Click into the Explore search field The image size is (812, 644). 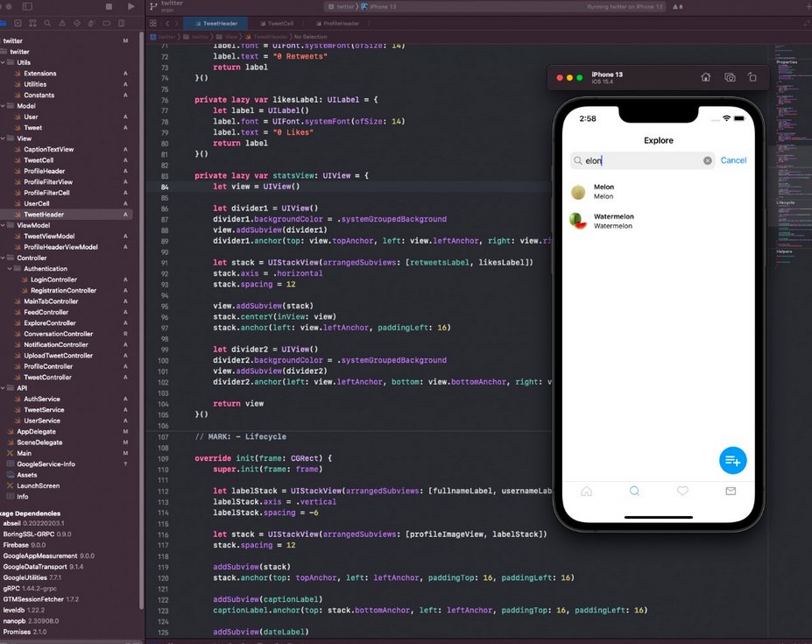pos(642,160)
